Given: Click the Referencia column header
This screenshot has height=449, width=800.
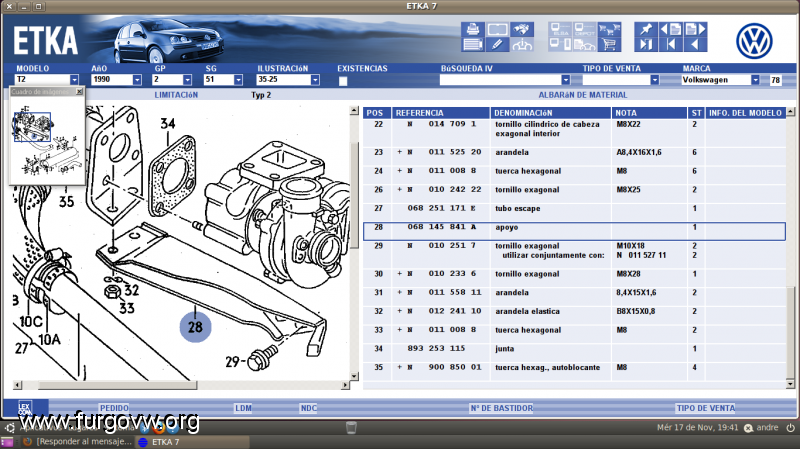Looking at the screenshot, I should tap(441, 113).
